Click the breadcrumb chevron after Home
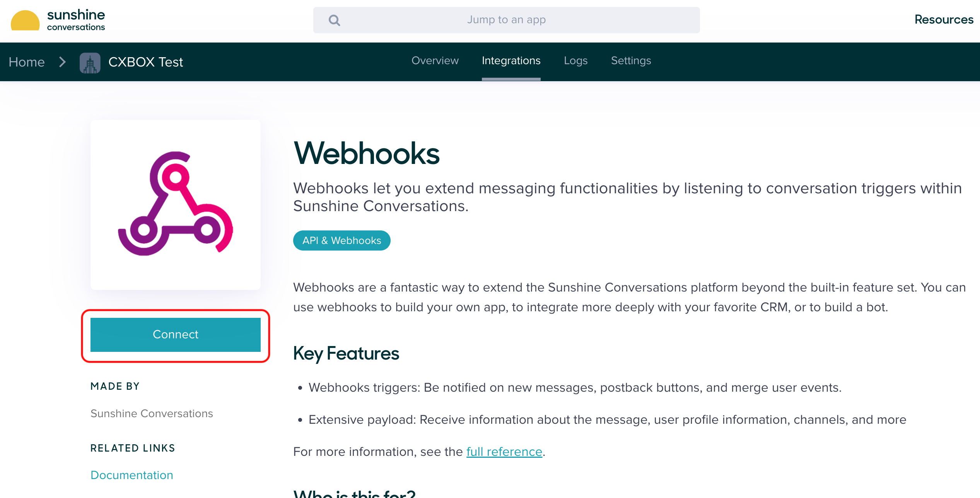The width and height of the screenshot is (980, 498). pyautogui.click(x=62, y=62)
